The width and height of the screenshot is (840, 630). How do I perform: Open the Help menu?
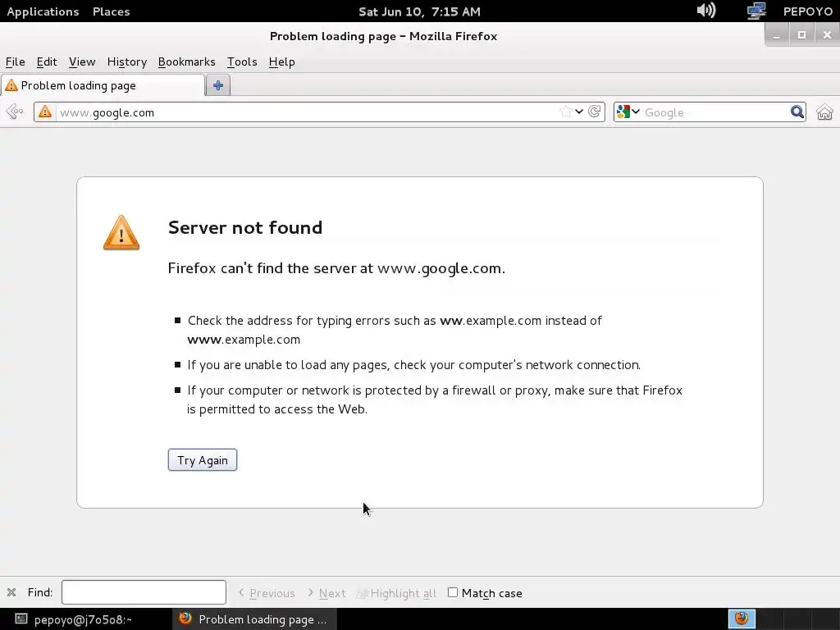(x=282, y=62)
